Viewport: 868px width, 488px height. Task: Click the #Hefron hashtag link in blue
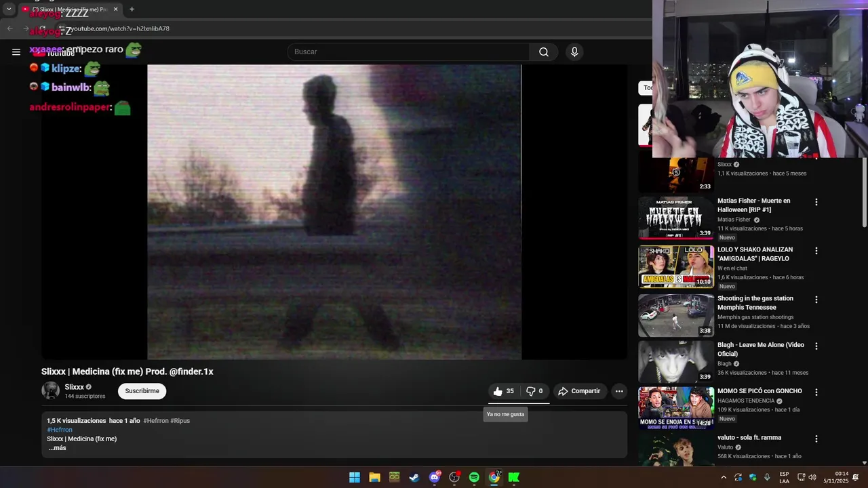pyautogui.click(x=60, y=430)
